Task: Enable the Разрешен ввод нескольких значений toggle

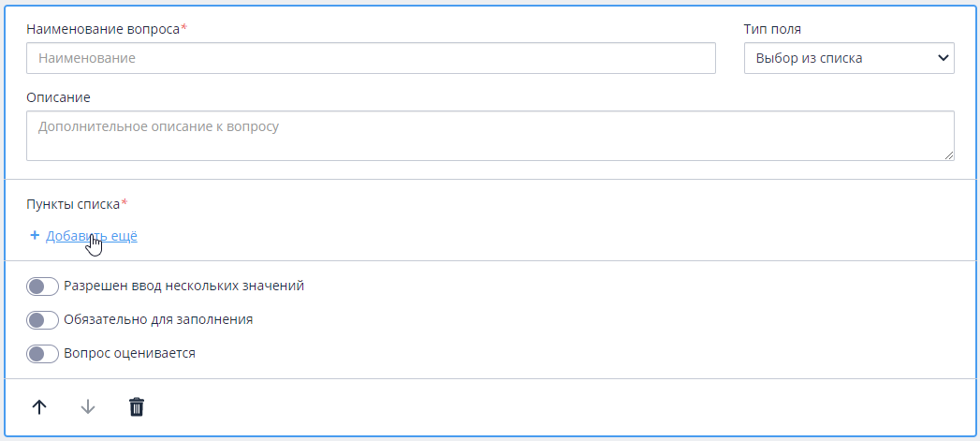Action: 42,287
